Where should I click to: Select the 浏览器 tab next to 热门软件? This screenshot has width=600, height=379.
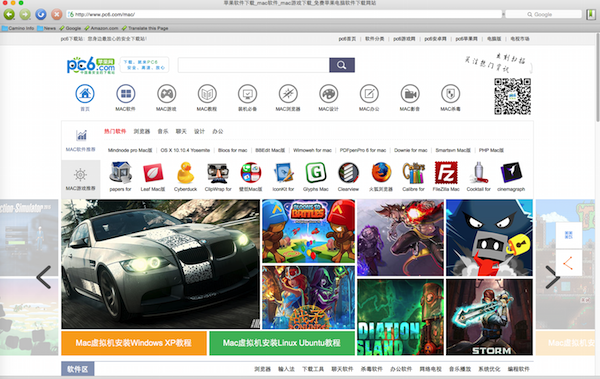pos(142,131)
